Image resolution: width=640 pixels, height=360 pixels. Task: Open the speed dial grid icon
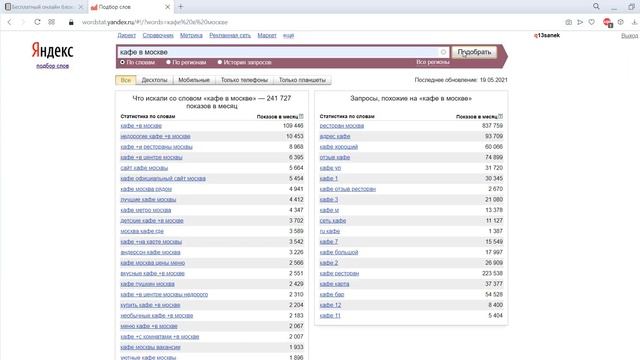[x=51, y=22]
